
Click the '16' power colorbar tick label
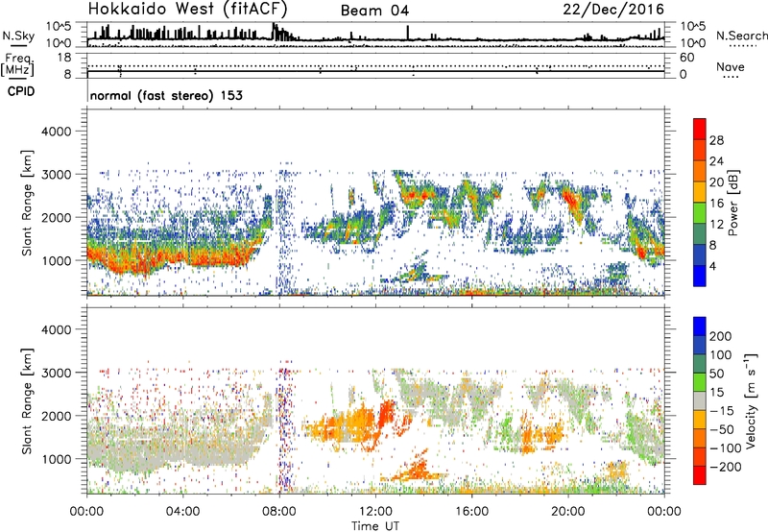(716, 204)
